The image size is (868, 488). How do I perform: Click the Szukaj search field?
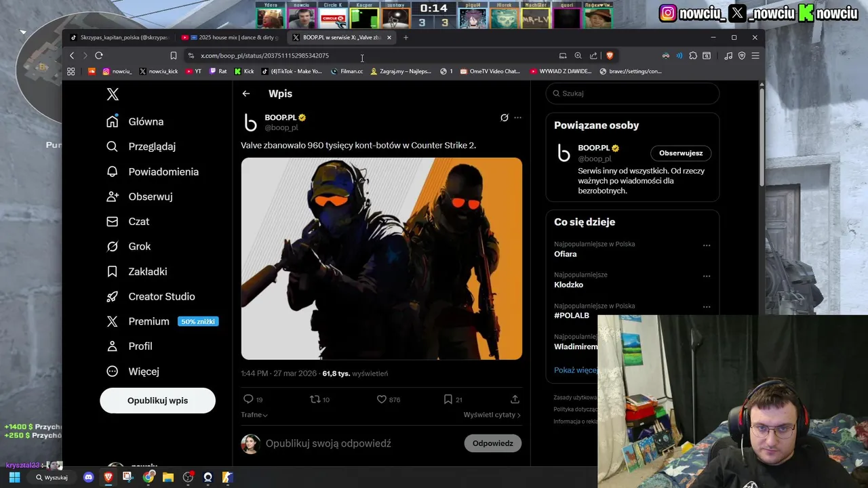point(633,94)
